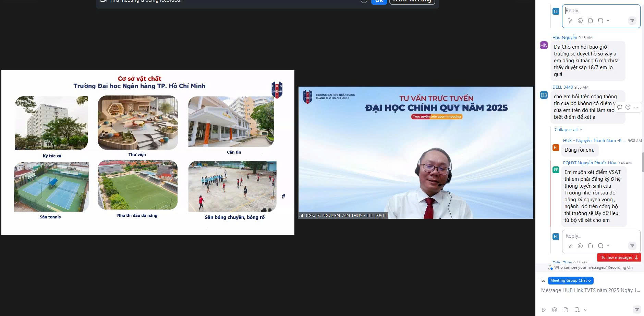The image size is (644, 316).
Task: Click speaker name label PGS.TS. NGUYEN VAN THUY
Action: (343, 215)
